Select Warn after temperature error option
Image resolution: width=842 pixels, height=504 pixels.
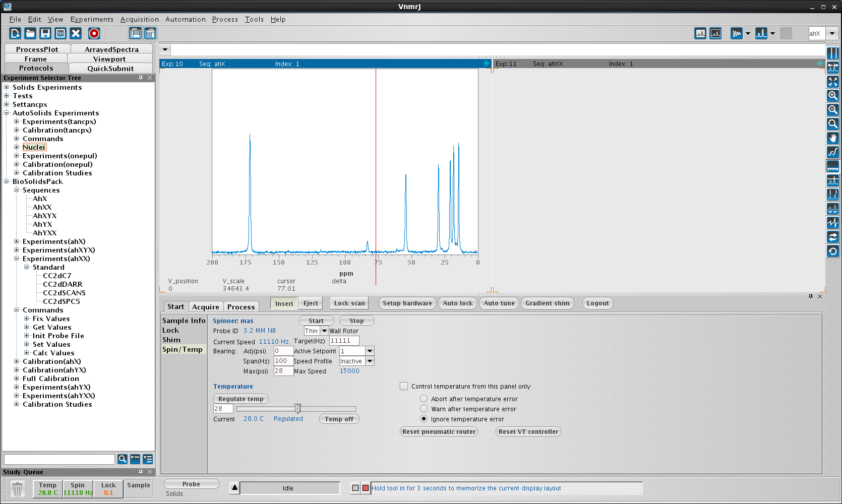click(424, 409)
